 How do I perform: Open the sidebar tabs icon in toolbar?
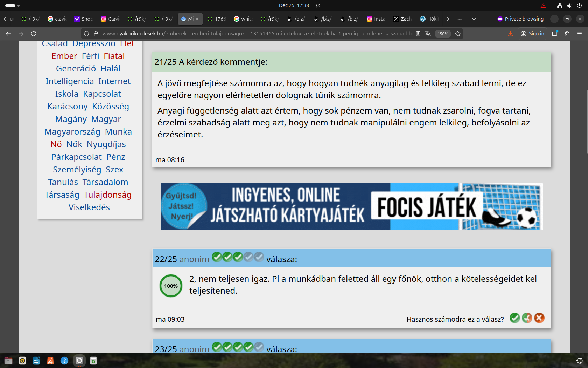pyautogui.click(x=555, y=34)
